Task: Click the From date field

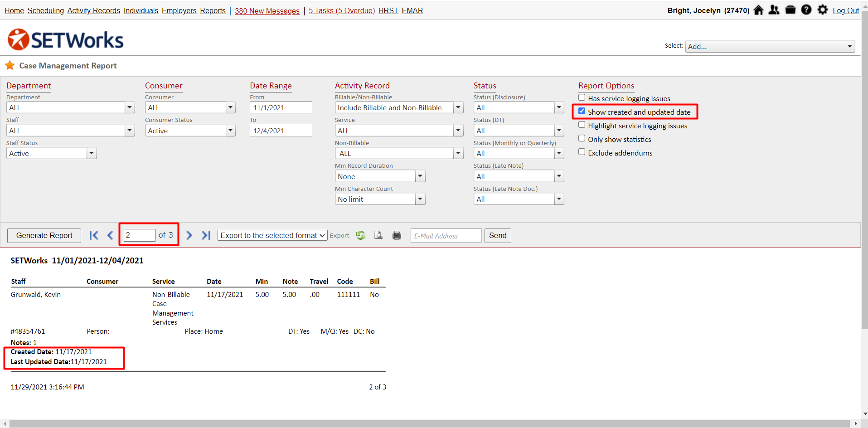Action: pyautogui.click(x=281, y=107)
